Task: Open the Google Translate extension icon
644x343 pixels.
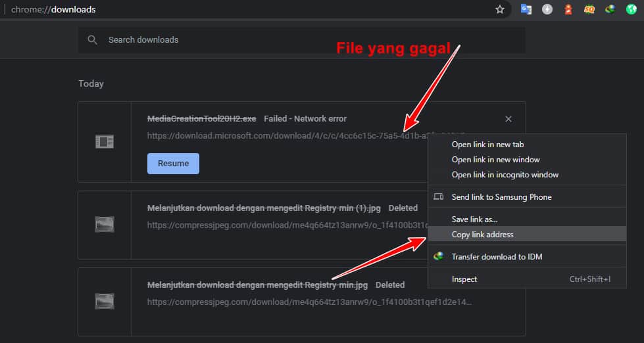Action: click(526, 9)
